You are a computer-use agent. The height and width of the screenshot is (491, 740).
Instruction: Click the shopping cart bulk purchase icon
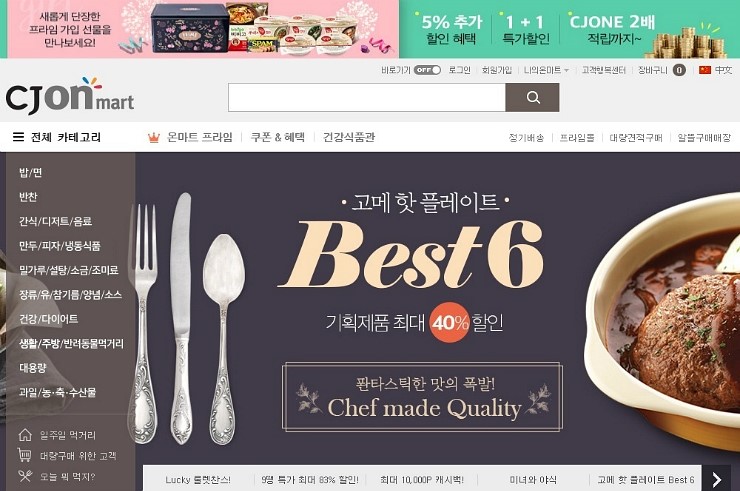25,455
